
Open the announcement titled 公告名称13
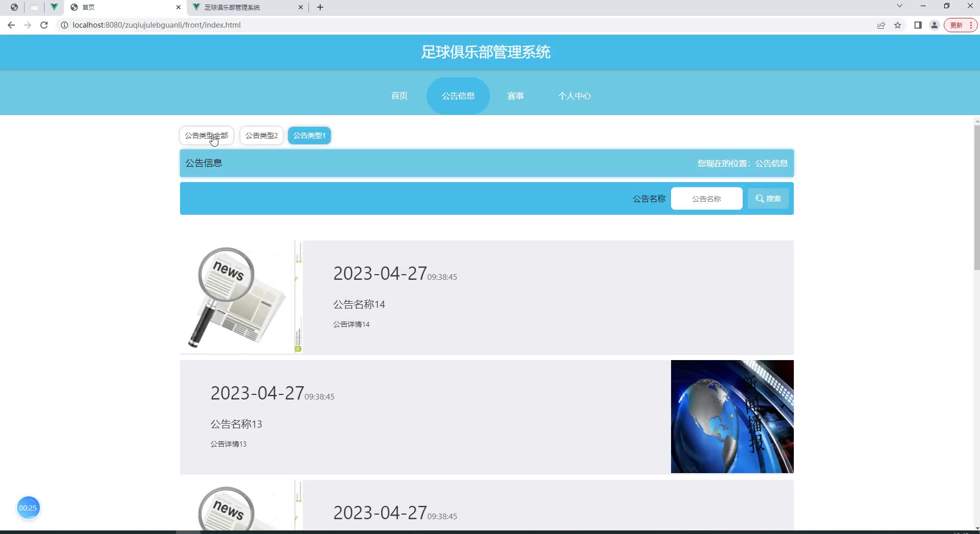tap(236, 424)
